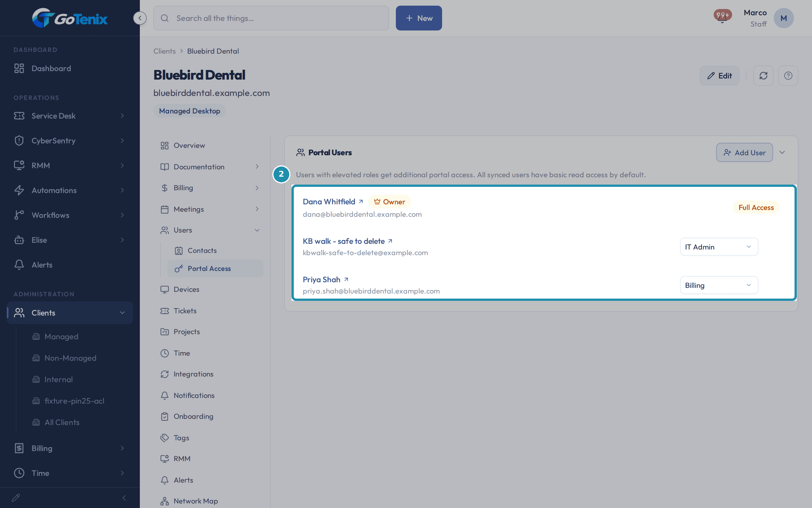Image resolution: width=812 pixels, height=508 pixels.
Task: Collapse the Clients section chevron
Action: pyautogui.click(x=122, y=313)
